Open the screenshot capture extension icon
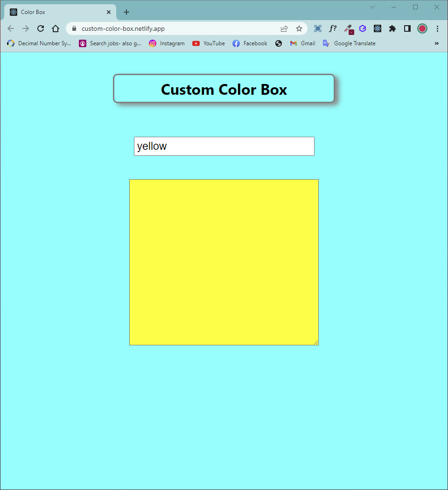 [318, 29]
